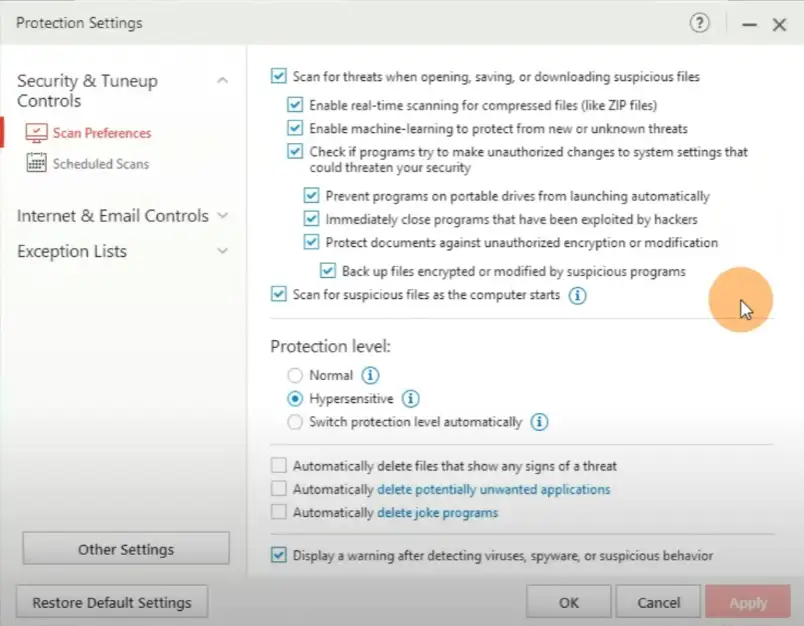Click info icon next to Hypersensitive option
Image resolution: width=804 pixels, height=626 pixels.
tap(410, 399)
